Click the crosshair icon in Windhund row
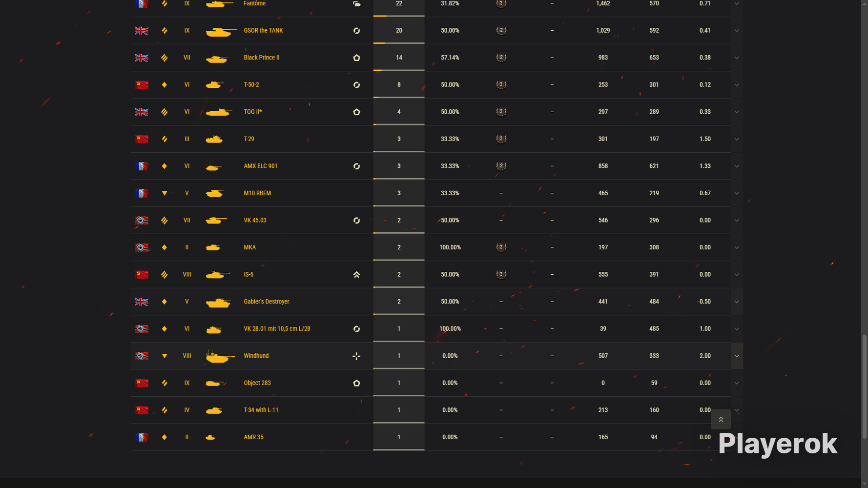Viewport: 868px width, 488px height. [356, 356]
